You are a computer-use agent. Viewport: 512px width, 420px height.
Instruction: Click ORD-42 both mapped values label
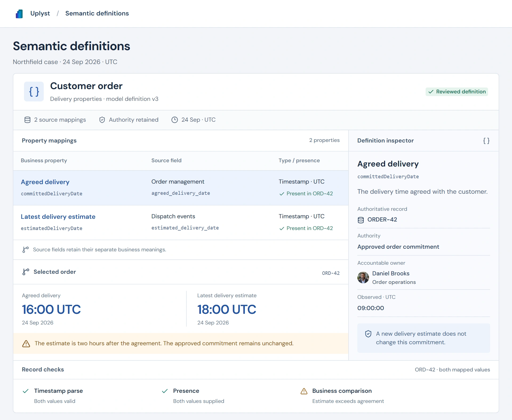coord(452,370)
